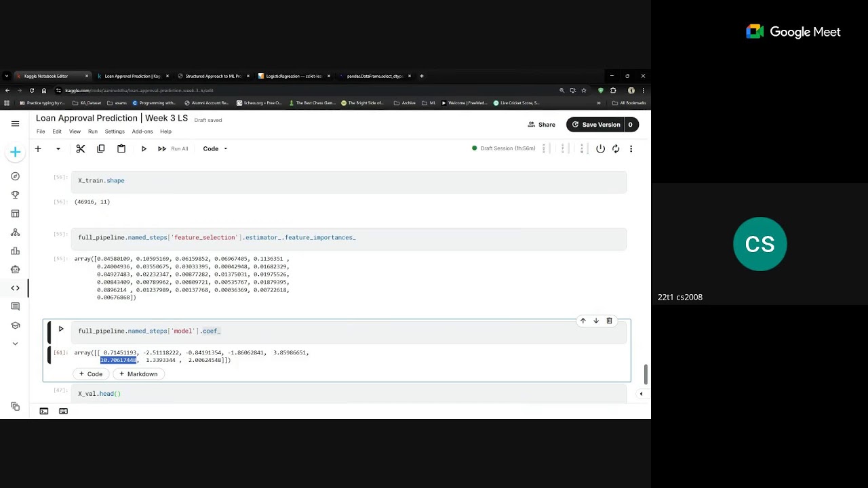Open the KA_Dataset bookmark folder

tap(87, 103)
